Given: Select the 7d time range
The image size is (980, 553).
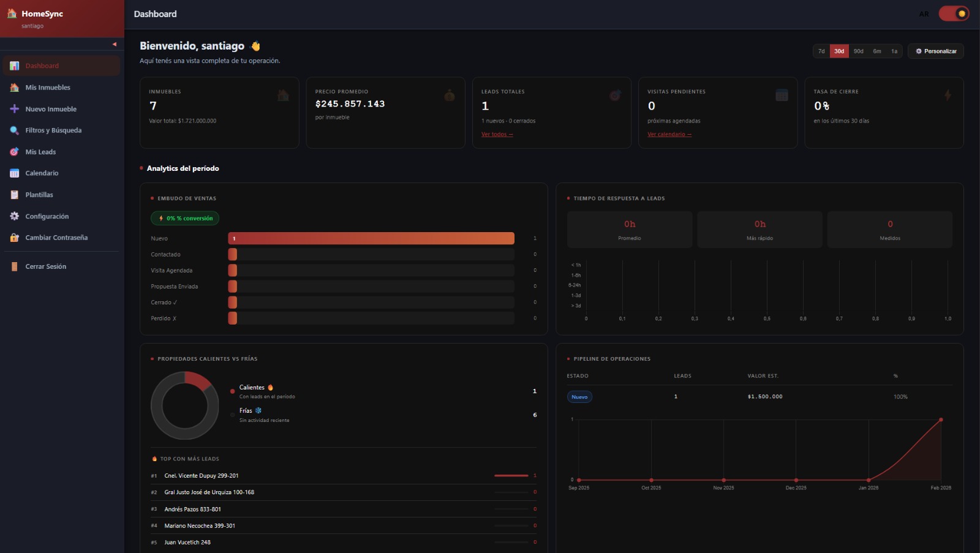Looking at the screenshot, I should [821, 51].
